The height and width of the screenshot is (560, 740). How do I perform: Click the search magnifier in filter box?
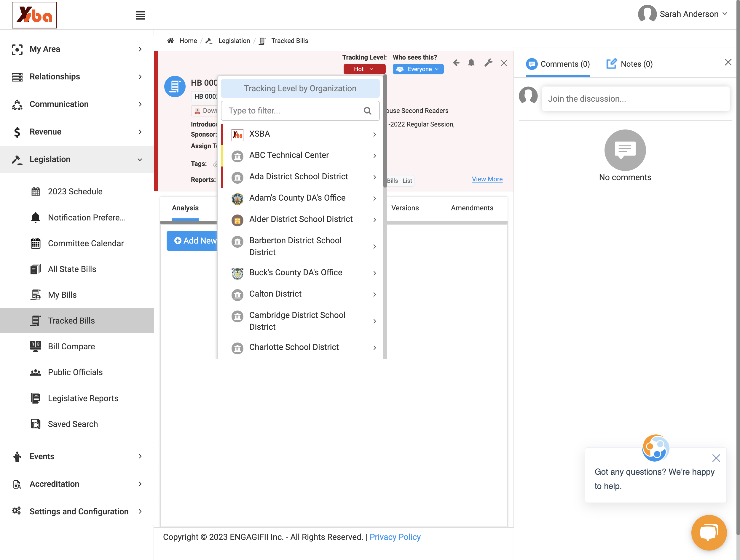pyautogui.click(x=367, y=111)
